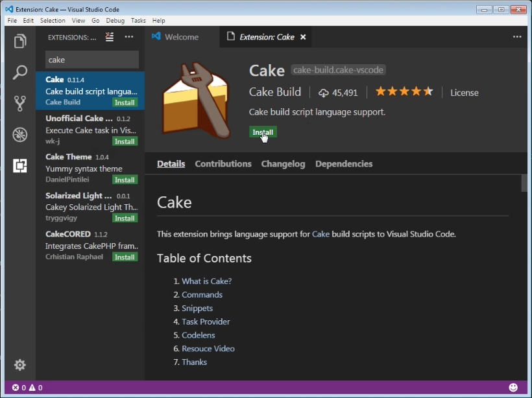Open the Manage gear icon
Image resolution: width=532 pixels, height=398 pixels.
click(20, 365)
